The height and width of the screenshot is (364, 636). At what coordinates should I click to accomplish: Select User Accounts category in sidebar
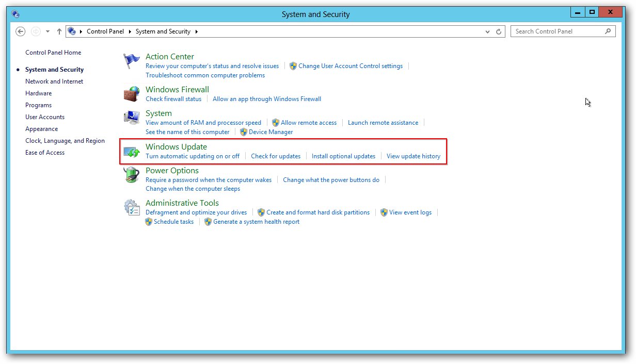coord(45,117)
